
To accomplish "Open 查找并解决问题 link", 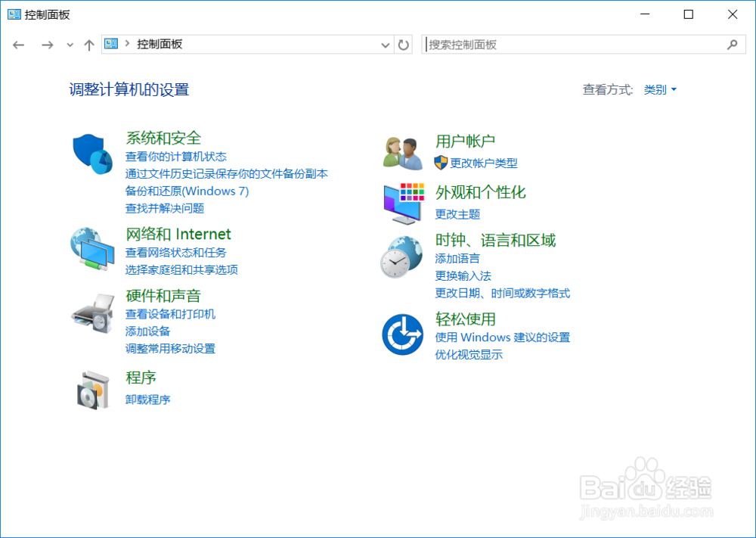I will [164, 208].
